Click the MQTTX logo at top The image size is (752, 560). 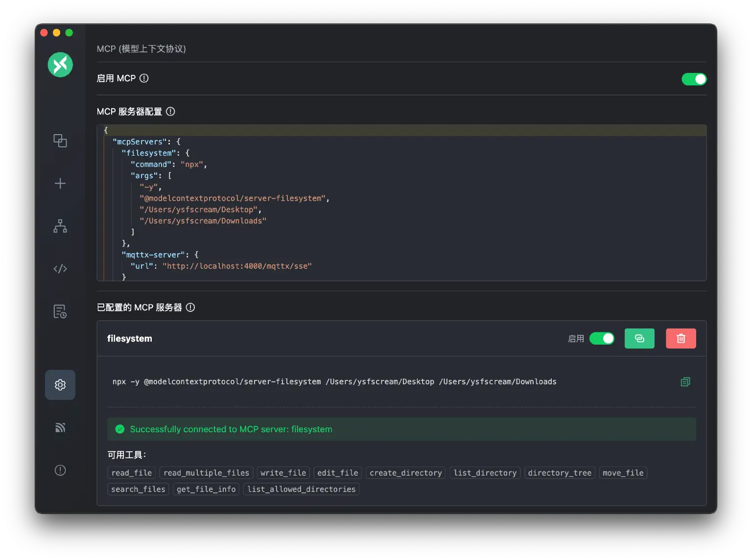tap(60, 65)
